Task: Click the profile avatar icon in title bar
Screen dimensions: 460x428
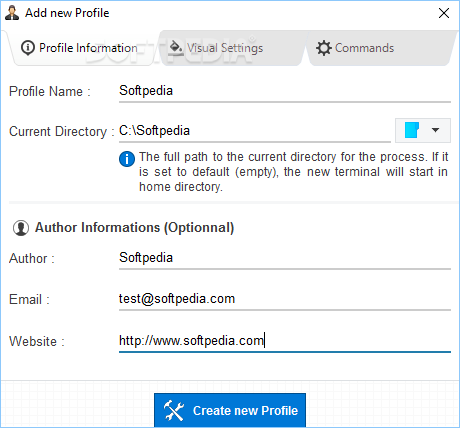Action: pyautogui.click(x=12, y=13)
